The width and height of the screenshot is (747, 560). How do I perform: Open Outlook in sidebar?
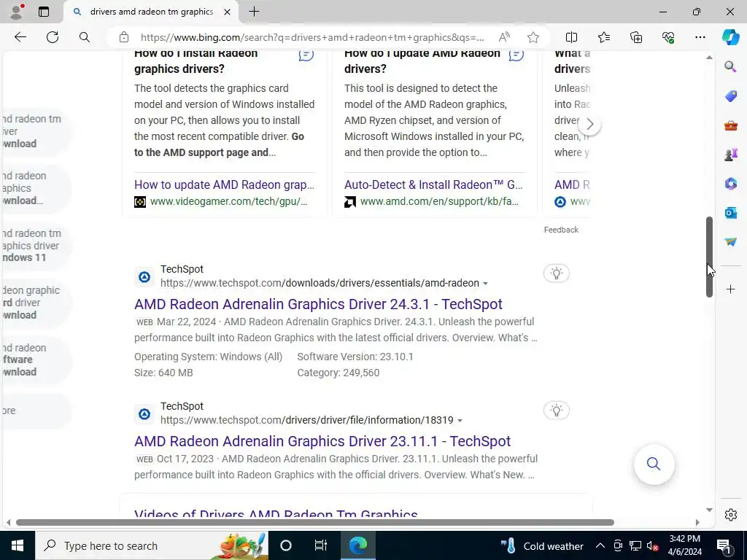pyautogui.click(x=730, y=213)
